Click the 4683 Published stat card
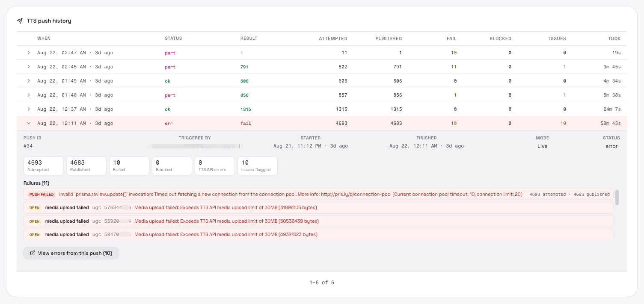Viewport: 644px width, 304px height. pos(86,166)
